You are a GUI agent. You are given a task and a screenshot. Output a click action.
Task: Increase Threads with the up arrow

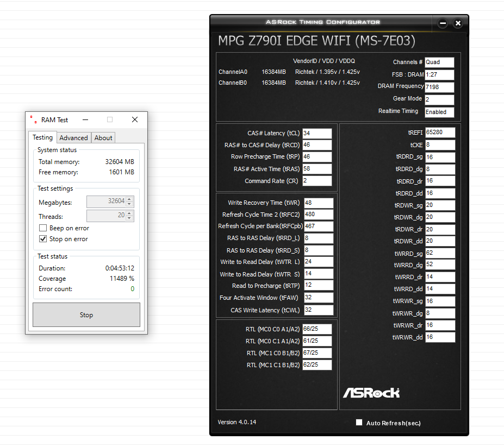click(x=129, y=213)
